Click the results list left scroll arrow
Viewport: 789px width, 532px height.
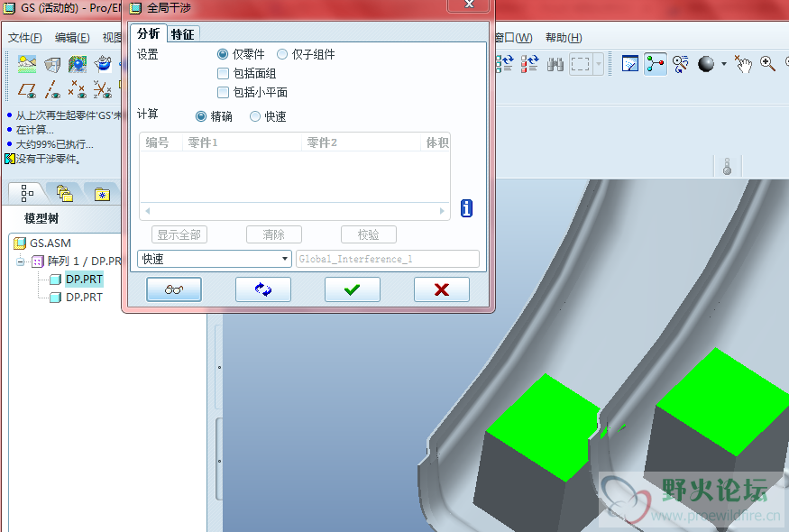click(148, 211)
